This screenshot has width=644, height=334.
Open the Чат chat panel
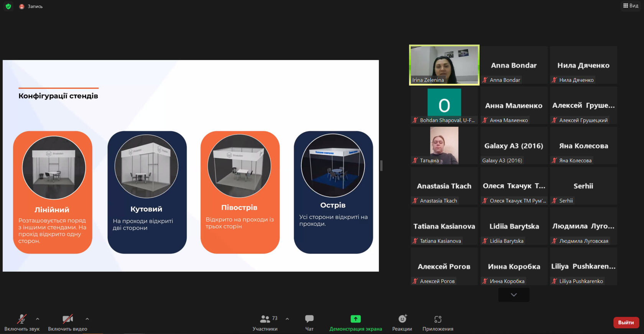309,323
